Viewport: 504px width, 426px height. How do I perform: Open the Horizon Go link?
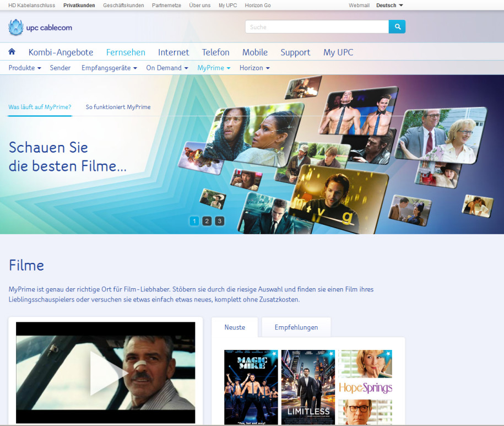pyautogui.click(x=258, y=6)
